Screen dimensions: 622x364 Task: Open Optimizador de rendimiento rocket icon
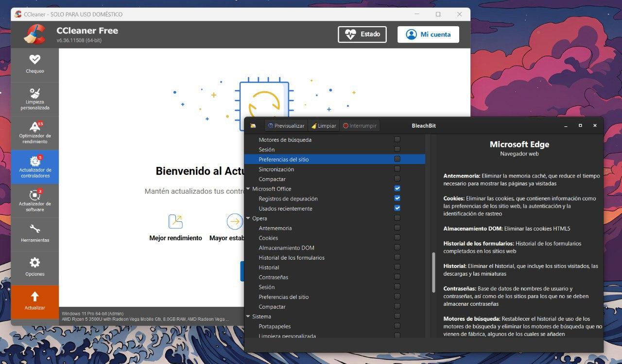tap(35, 132)
